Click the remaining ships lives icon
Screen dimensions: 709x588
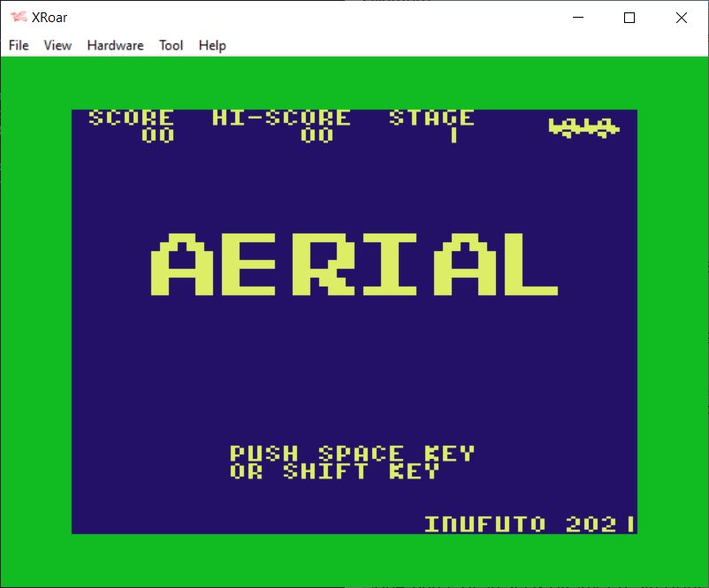[583, 128]
